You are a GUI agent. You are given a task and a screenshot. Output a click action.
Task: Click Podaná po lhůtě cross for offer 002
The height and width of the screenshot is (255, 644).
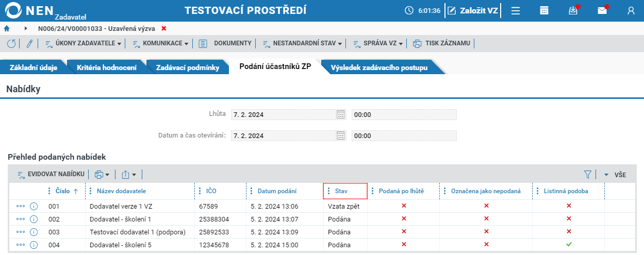[404, 218]
